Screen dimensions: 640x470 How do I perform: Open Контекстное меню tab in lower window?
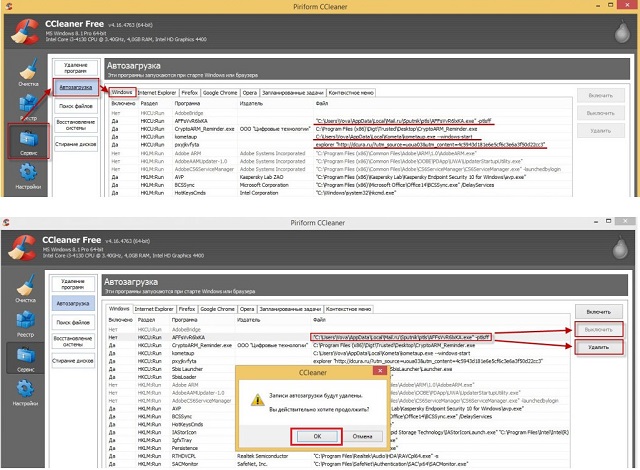point(349,309)
